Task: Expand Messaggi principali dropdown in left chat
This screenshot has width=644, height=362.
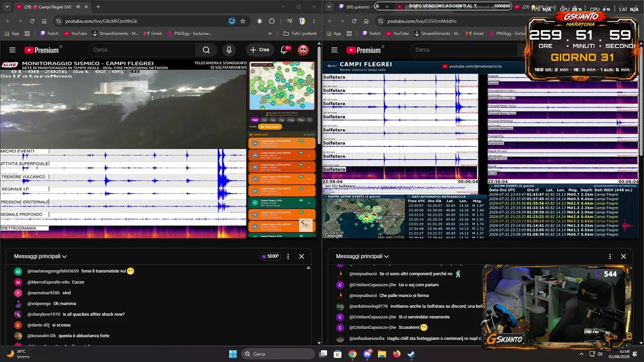Action: coord(40,256)
